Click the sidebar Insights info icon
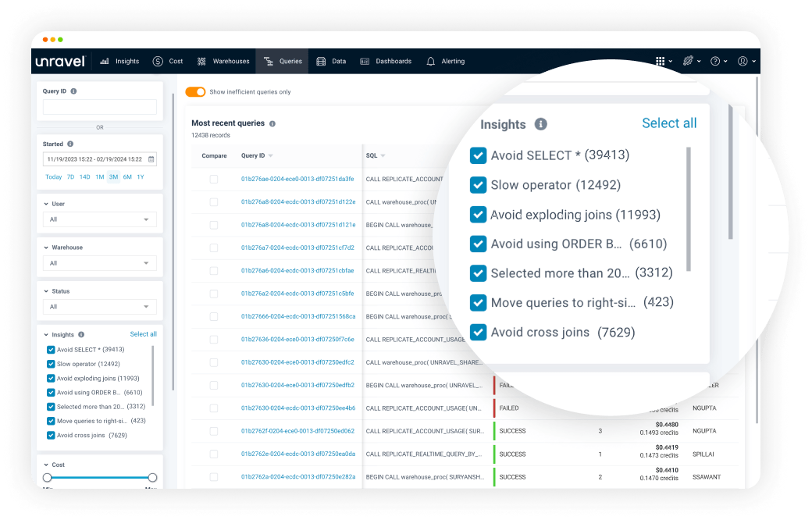 (x=81, y=335)
